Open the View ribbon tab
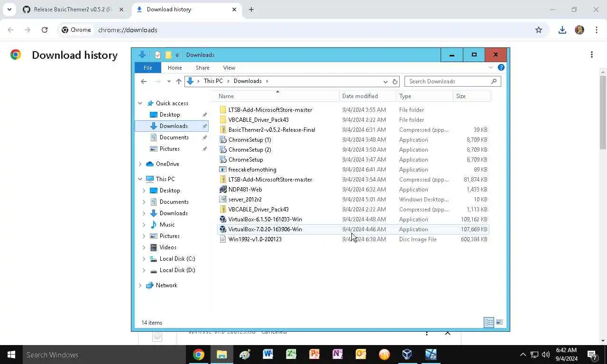The width and height of the screenshot is (607, 364). coord(229,68)
